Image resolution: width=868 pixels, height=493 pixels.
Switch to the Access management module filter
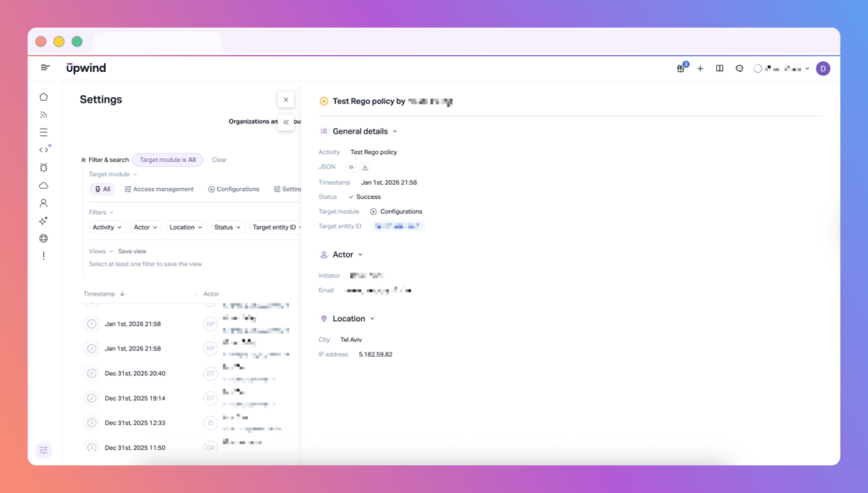click(x=159, y=189)
